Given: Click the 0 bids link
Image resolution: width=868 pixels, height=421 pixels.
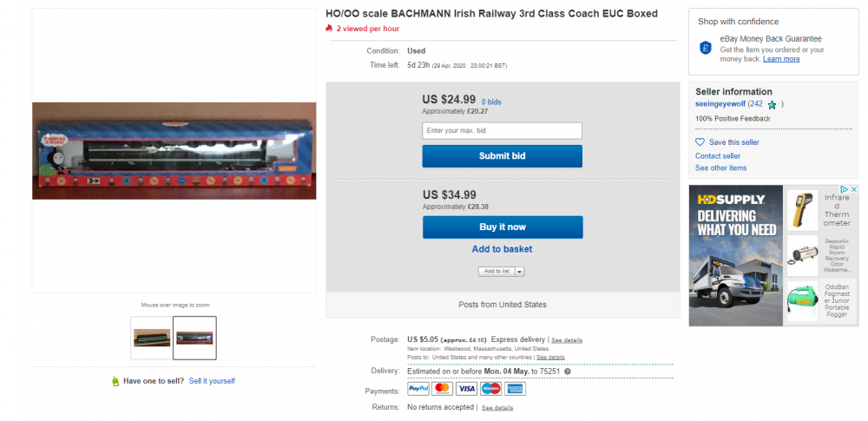Looking at the screenshot, I should click(x=491, y=102).
